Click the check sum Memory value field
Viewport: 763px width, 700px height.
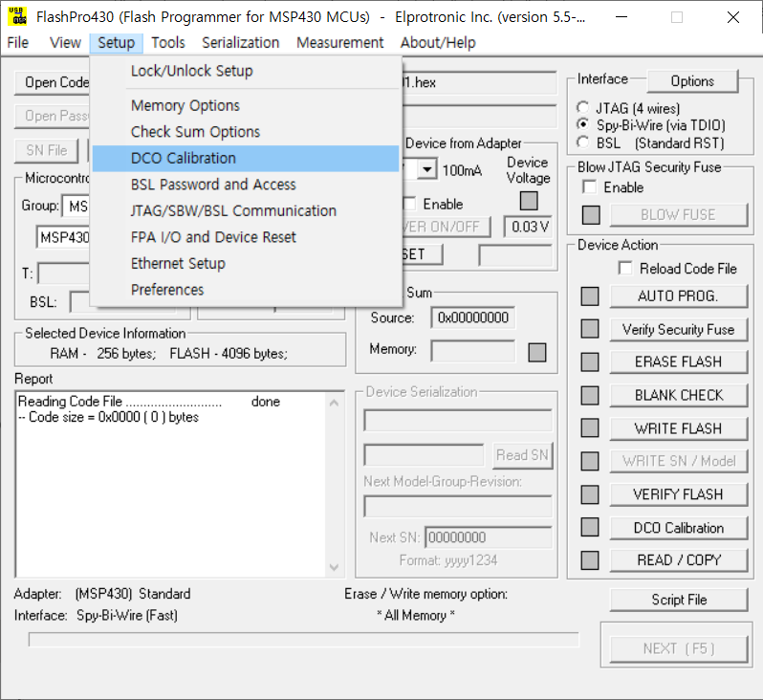472,351
